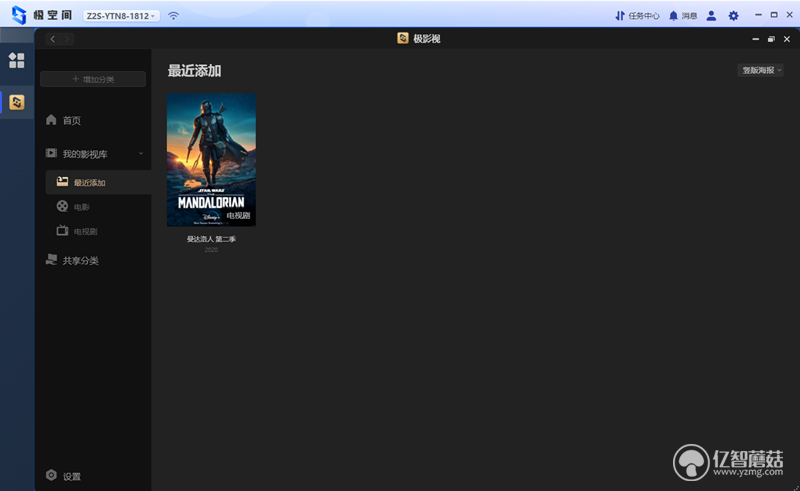800x491 pixels.
Task: Open the app grid launcher icon
Action: click(16, 60)
